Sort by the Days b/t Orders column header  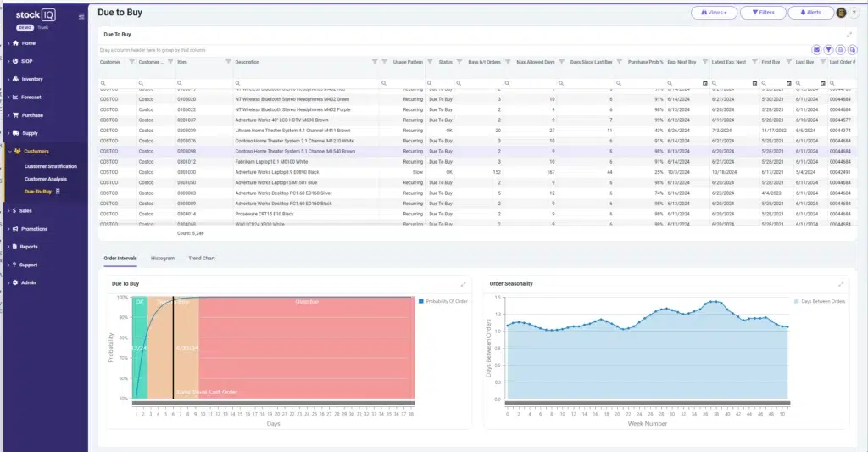point(484,62)
